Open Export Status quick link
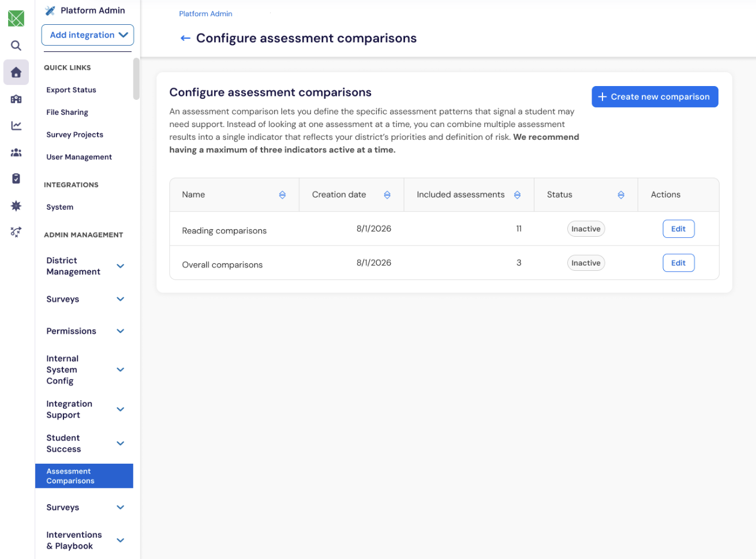The height and width of the screenshot is (559, 756). [x=72, y=90]
